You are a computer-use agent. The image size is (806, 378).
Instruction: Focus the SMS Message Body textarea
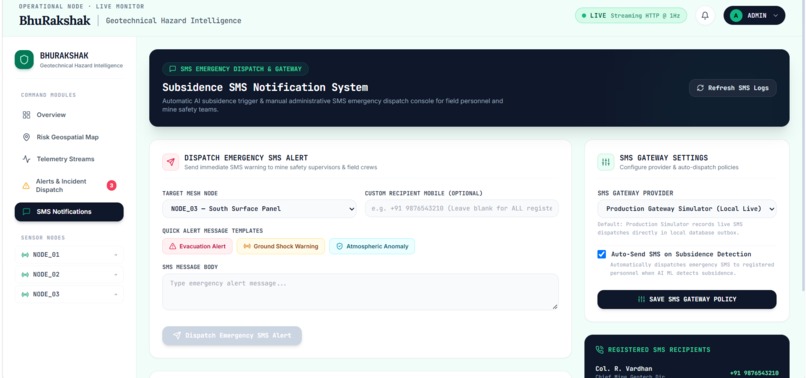coord(360,292)
